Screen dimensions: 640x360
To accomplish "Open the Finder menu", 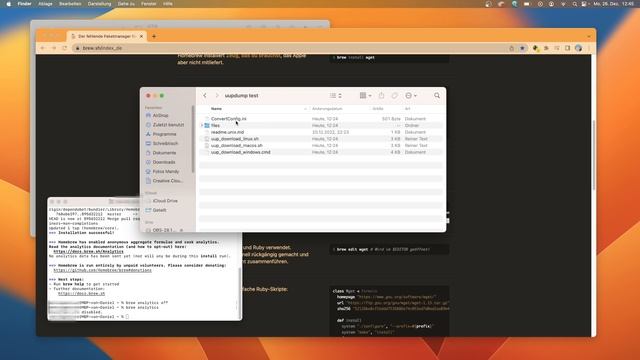I will (x=24, y=4).
